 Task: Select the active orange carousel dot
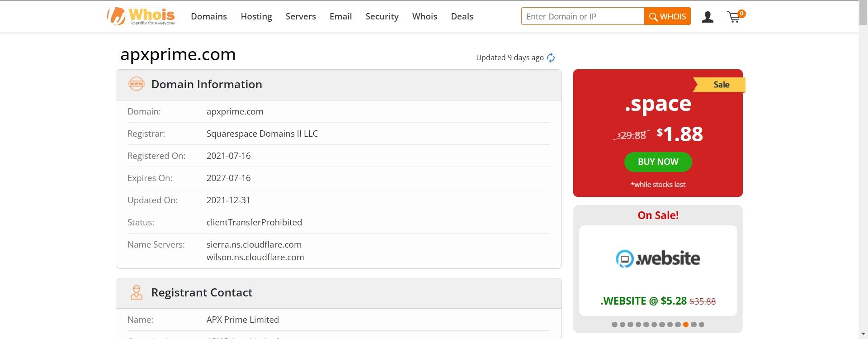[686, 325]
